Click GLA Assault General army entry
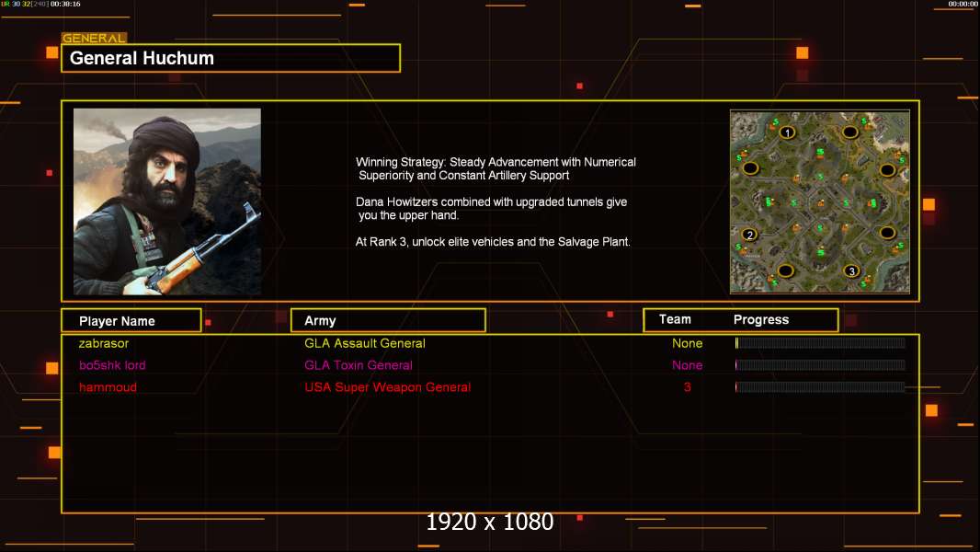The height and width of the screenshot is (552, 980). [x=365, y=343]
